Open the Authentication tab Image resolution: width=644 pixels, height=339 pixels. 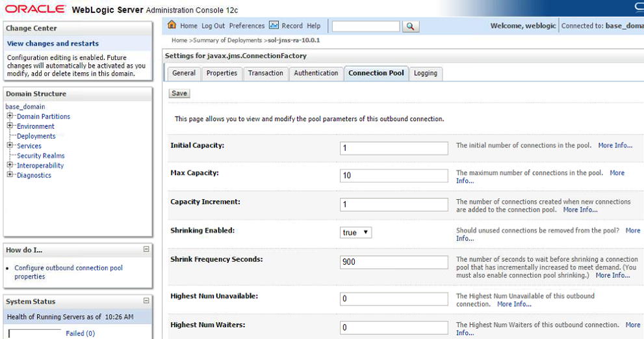click(316, 74)
